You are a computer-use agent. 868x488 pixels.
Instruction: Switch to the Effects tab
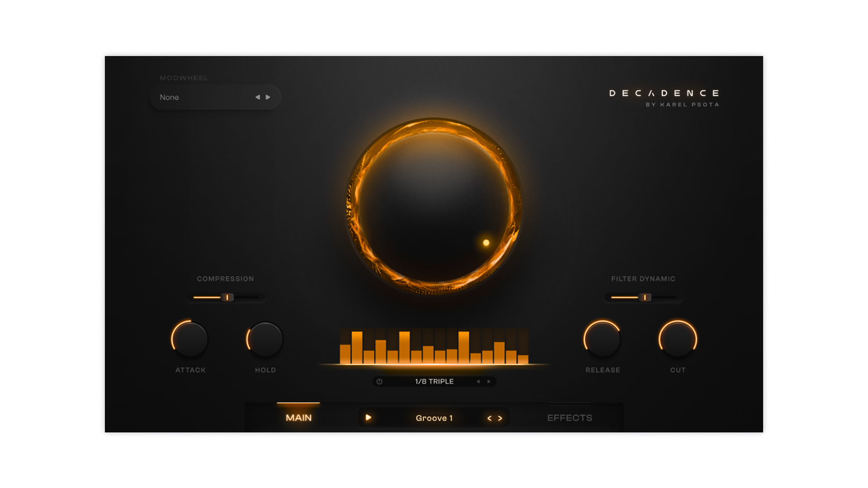pos(569,418)
